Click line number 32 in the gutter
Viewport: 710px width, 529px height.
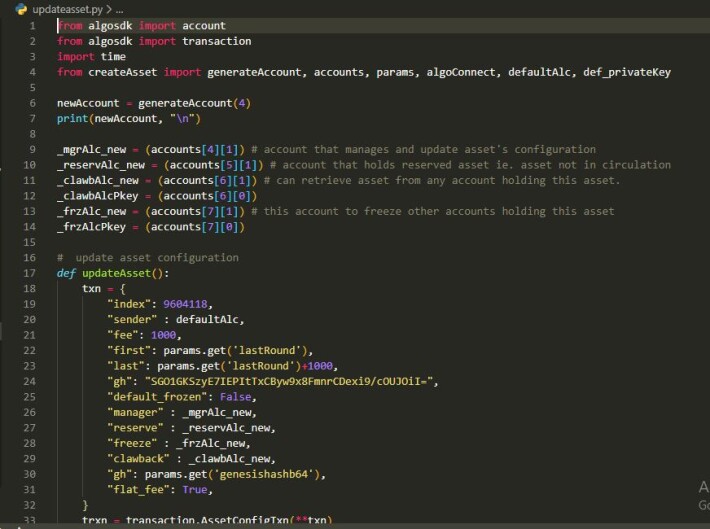pyautogui.click(x=29, y=505)
